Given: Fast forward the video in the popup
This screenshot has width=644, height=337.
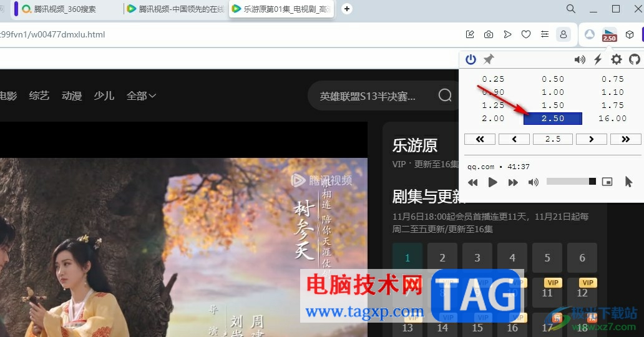Looking at the screenshot, I should (x=513, y=182).
